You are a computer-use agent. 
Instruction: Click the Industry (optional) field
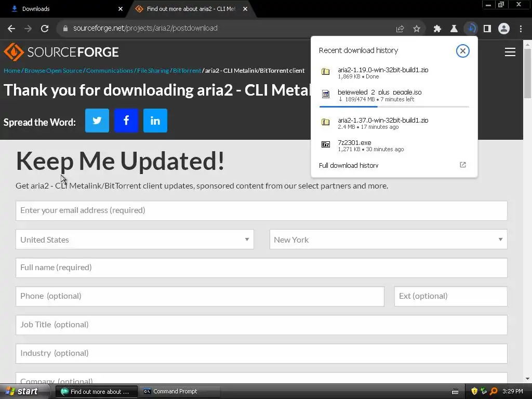pos(261,353)
